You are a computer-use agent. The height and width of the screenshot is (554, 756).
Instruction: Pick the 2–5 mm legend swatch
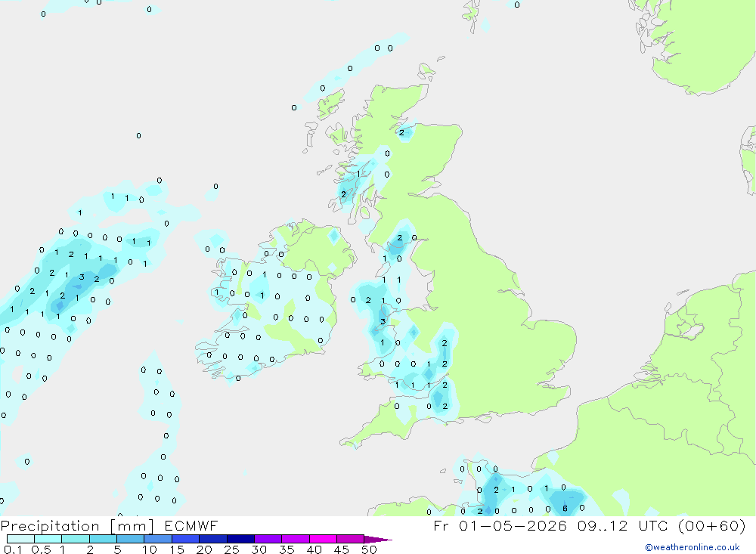pos(103,539)
